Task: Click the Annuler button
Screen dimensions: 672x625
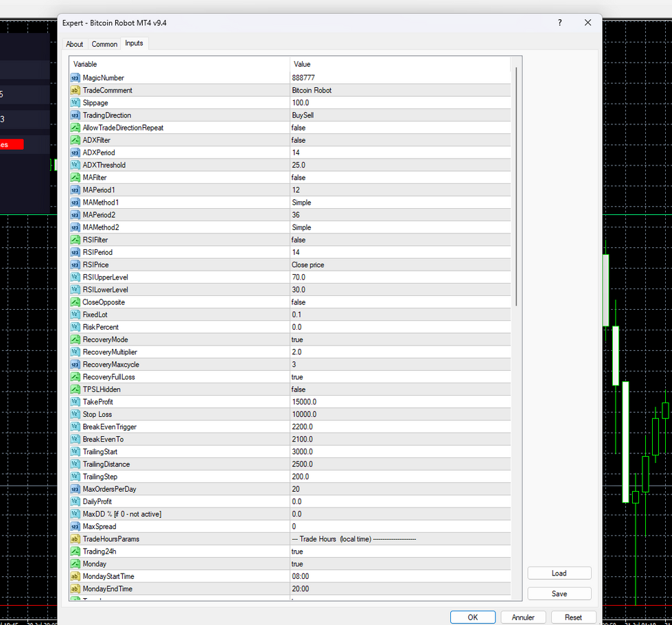Action: tap(523, 617)
